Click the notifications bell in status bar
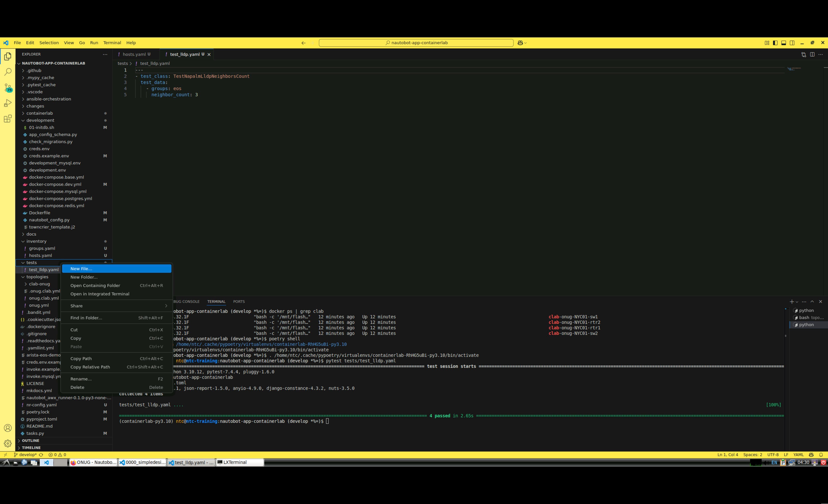The image size is (828, 504). click(x=821, y=455)
